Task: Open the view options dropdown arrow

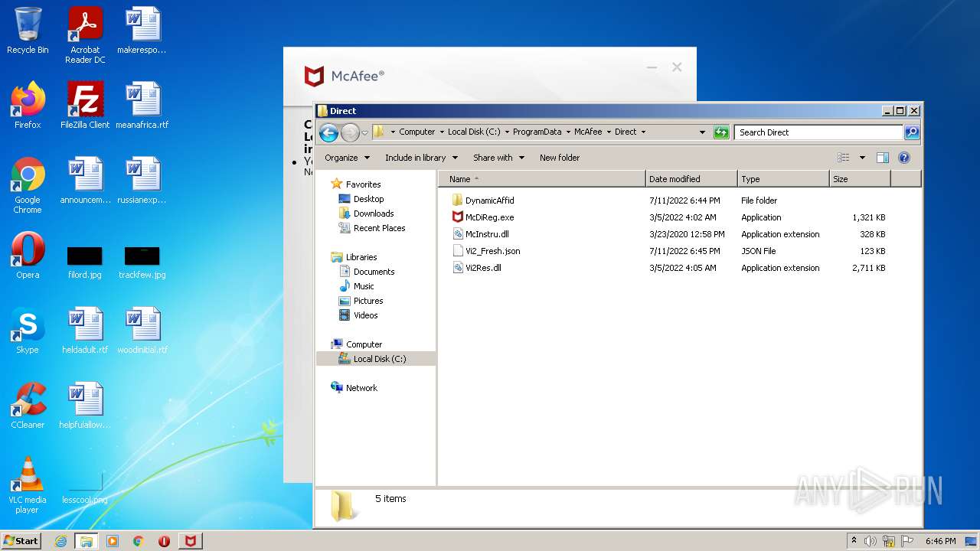Action: click(x=862, y=158)
